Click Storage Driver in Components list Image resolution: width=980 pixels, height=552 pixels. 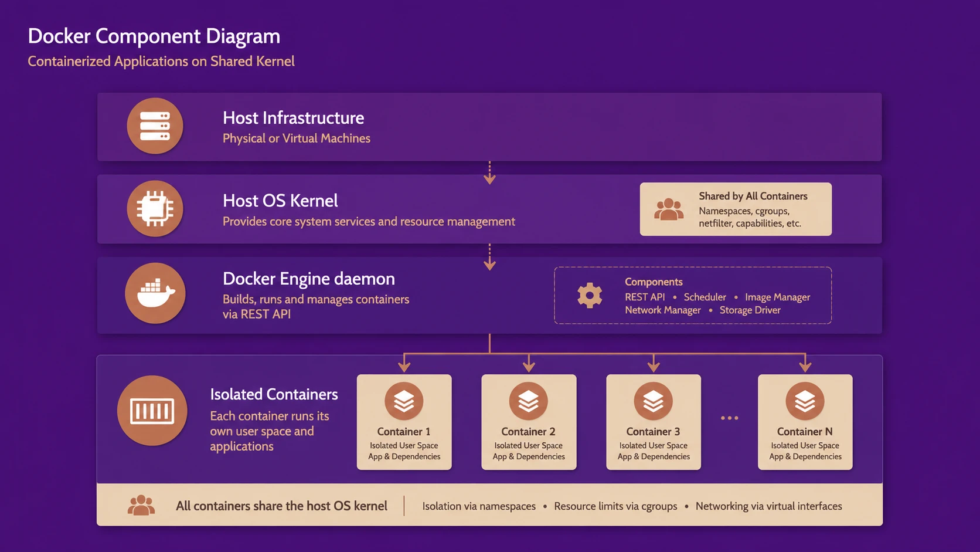(750, 310)
